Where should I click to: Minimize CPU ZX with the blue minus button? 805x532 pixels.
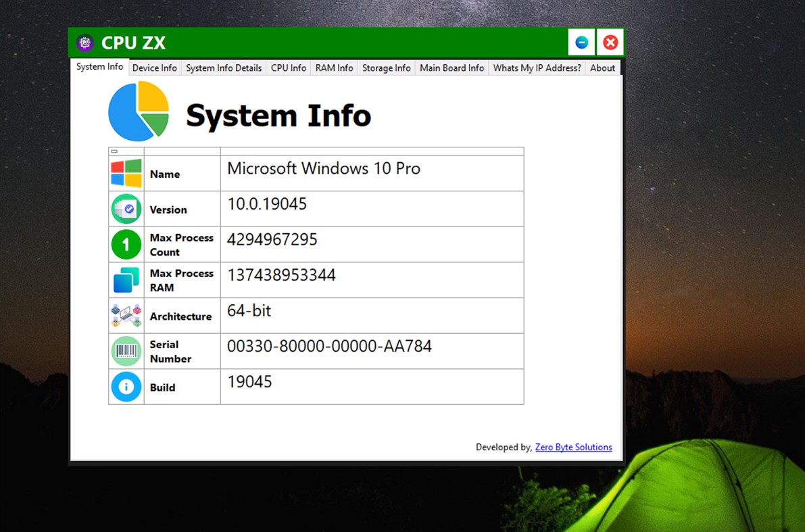(x=582, y=42)
